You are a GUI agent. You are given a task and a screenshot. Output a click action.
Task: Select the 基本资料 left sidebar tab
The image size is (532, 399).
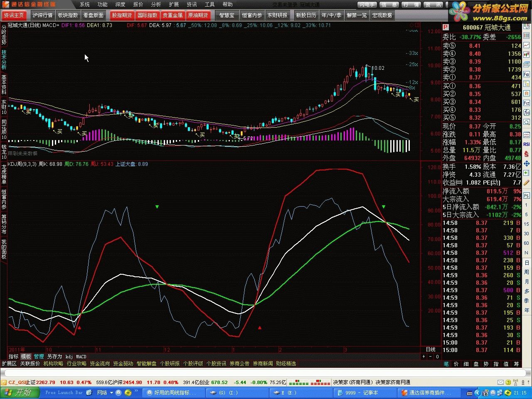pyautogui.click(x=4, y=85)
